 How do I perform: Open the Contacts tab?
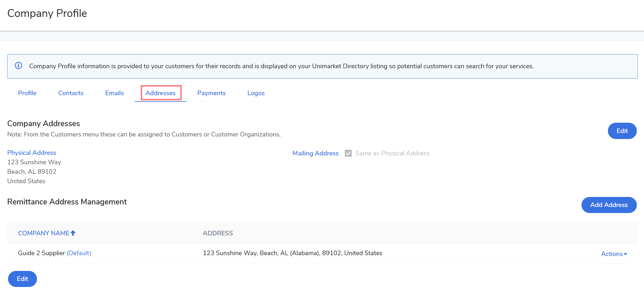coord(71,93)
